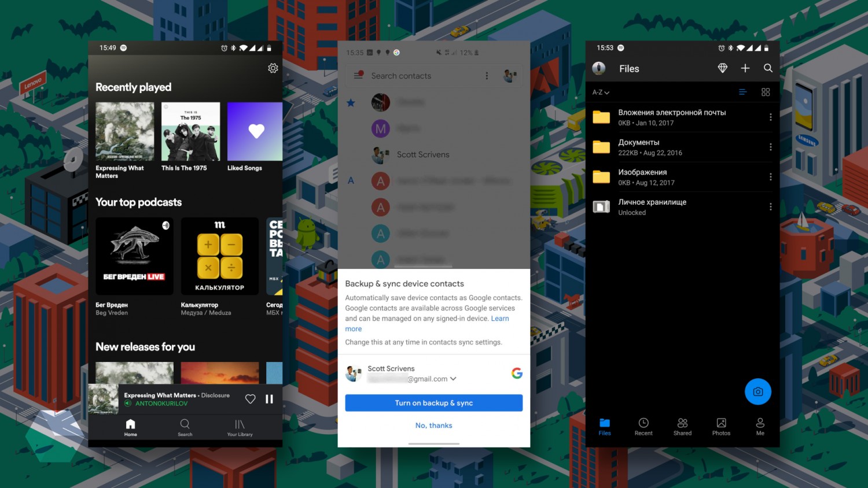Viewport: 868px width, 488px height.
Task: Switch Files to list view
Action: (x=743, y=92)
